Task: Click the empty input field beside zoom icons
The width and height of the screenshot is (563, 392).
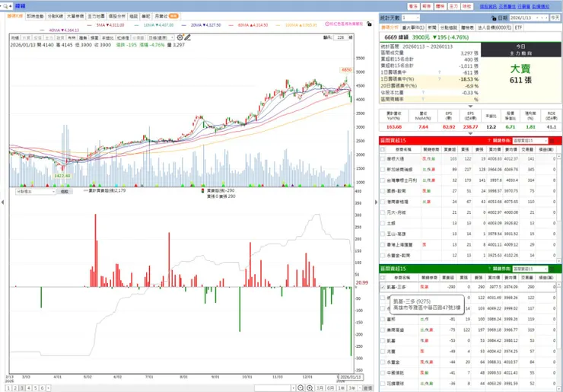Action: 272,388
